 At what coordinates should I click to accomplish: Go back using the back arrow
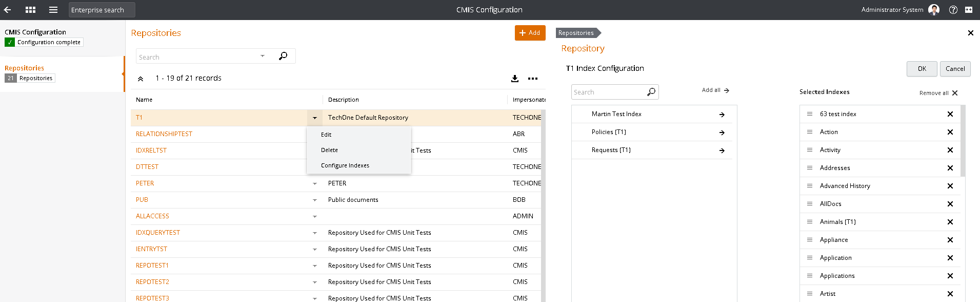[x=7, y=10]
